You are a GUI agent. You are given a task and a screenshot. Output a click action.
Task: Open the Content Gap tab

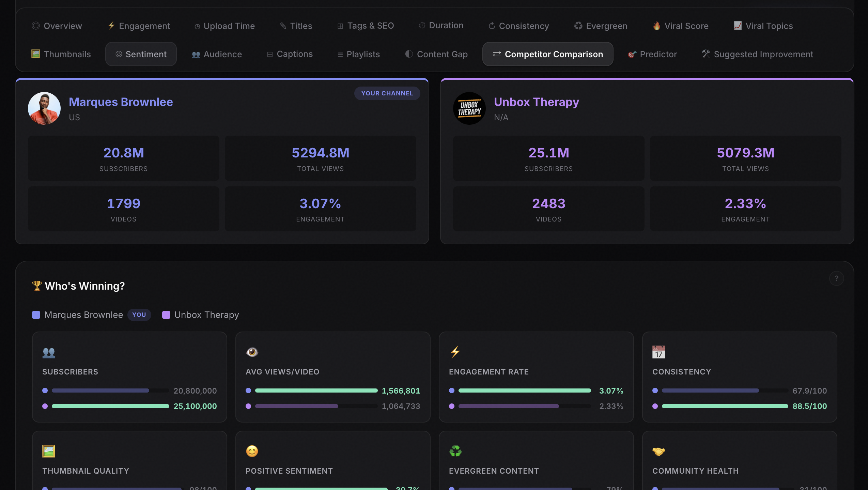[436, 54]
